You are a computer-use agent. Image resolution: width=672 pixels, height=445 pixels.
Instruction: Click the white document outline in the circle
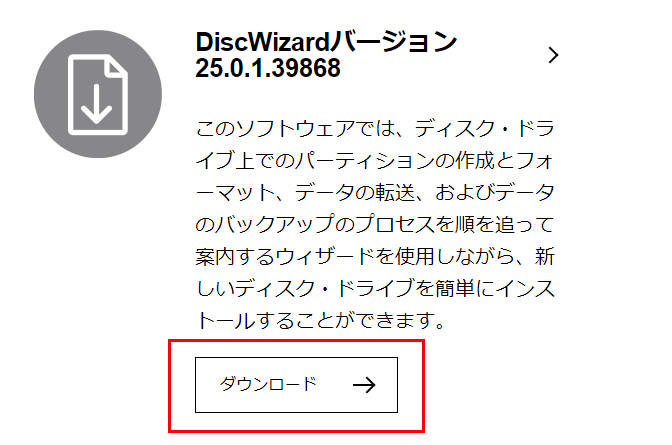pos(98,94)
